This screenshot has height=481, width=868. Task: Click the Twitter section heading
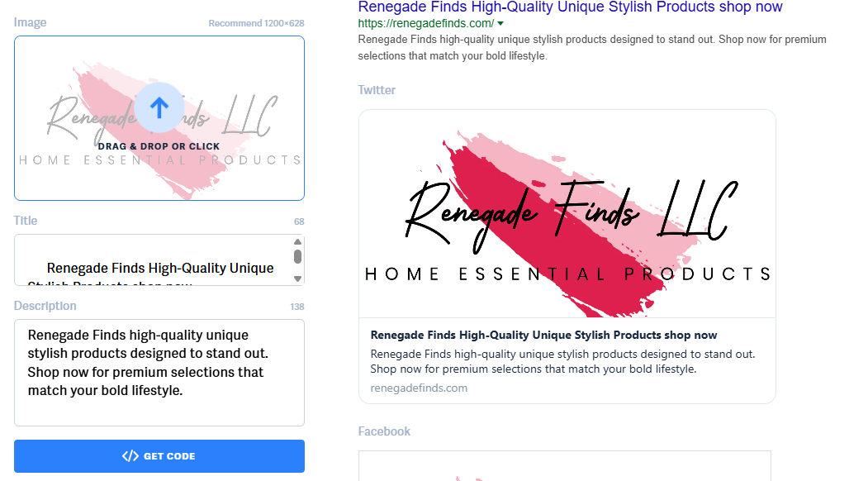pos(377,90)
